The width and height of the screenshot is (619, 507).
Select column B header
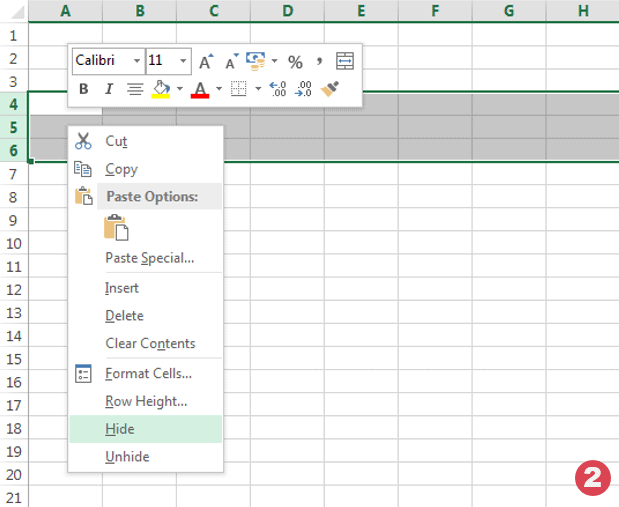(x=139, y=11)
